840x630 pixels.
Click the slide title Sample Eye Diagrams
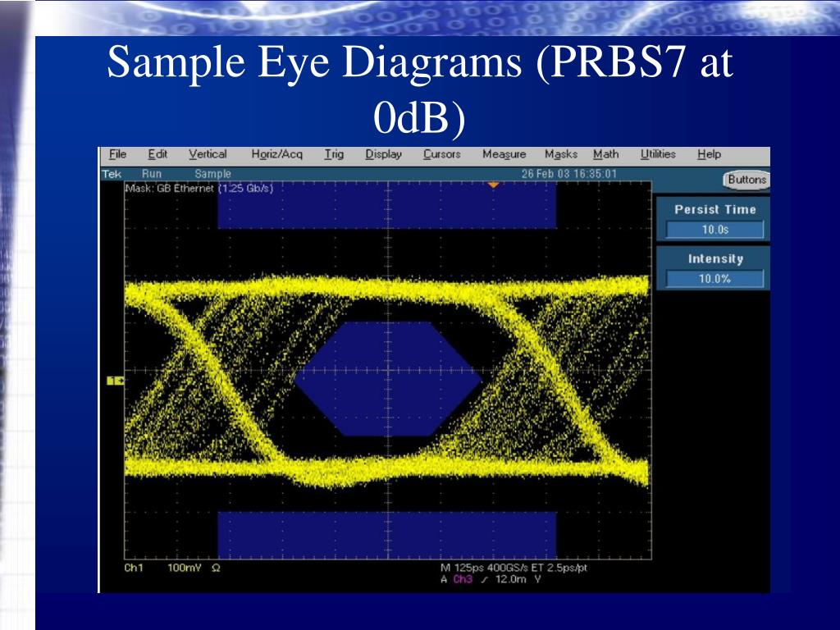(419, 89)
